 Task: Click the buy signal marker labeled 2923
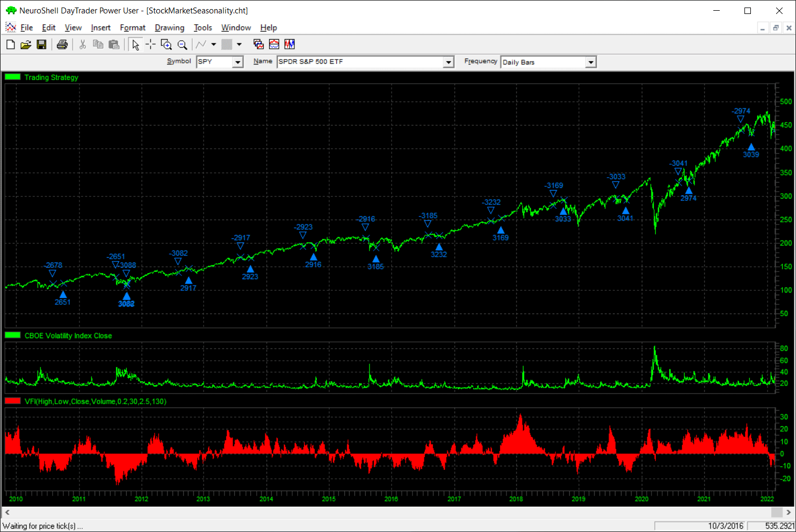click(250, 269)
